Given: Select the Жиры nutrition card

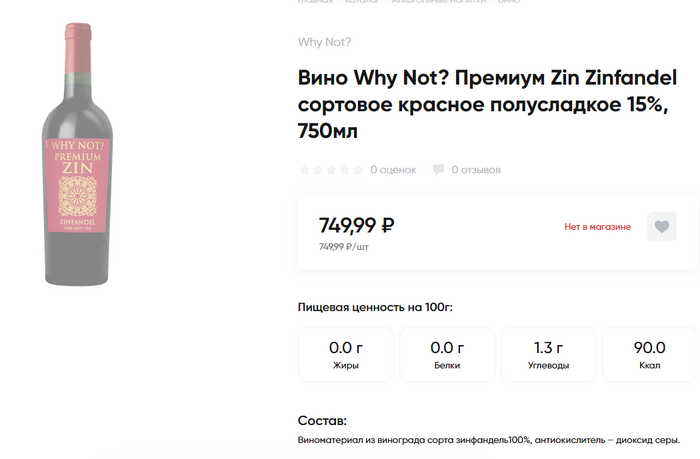Looking at the screenshot, I should pyautogui.click(x=346, y=354).
